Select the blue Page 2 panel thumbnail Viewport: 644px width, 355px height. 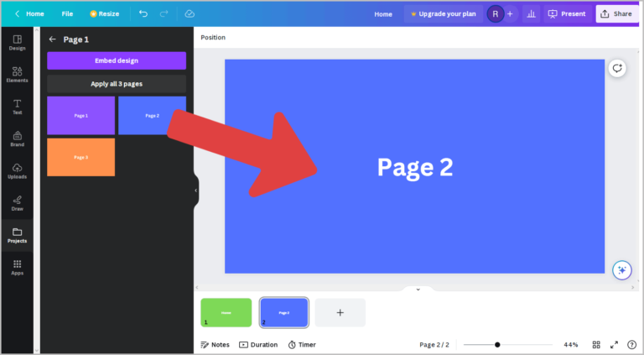point(152,116)
